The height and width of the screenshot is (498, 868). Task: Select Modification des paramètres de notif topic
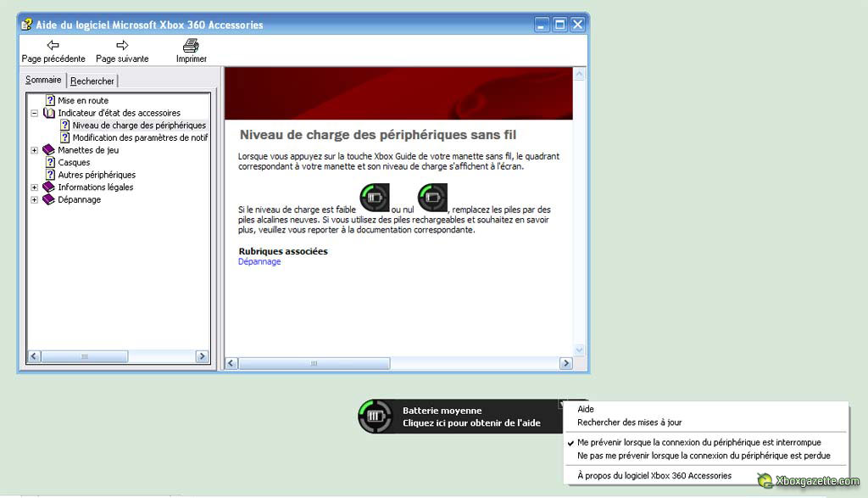pyautogui.click(x=140, y=137)
